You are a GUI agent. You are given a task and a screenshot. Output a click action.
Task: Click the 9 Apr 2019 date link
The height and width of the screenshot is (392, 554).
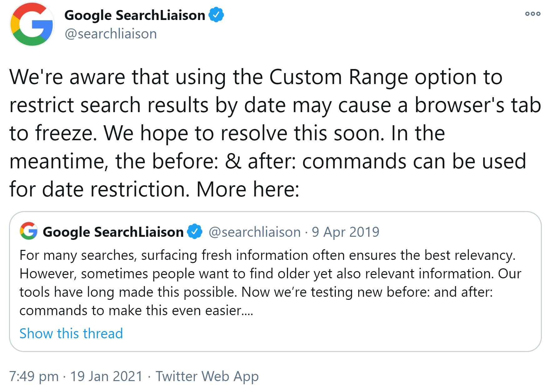tap(345, 231)
